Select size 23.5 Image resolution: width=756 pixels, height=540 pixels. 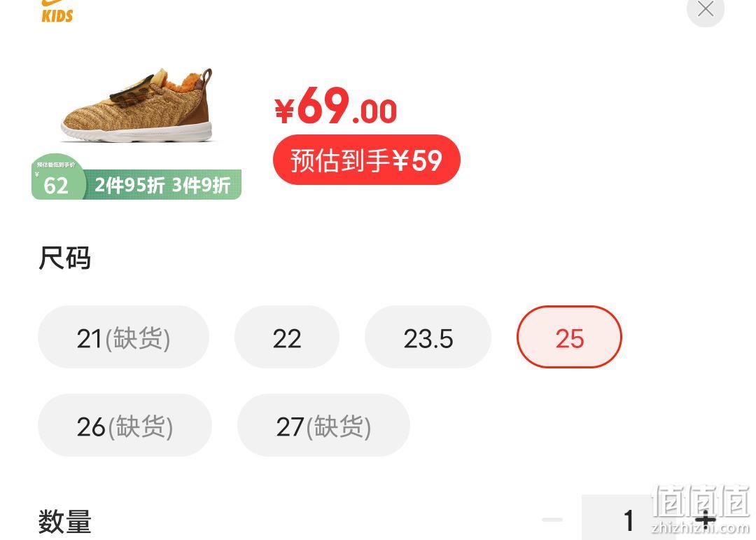[x=428, y=337]
